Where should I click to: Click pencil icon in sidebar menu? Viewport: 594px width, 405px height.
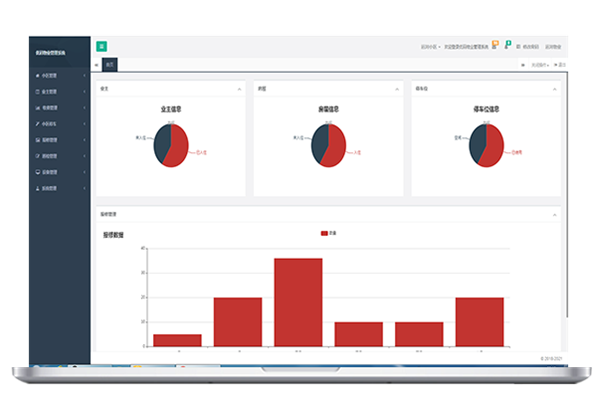[38, 124]
